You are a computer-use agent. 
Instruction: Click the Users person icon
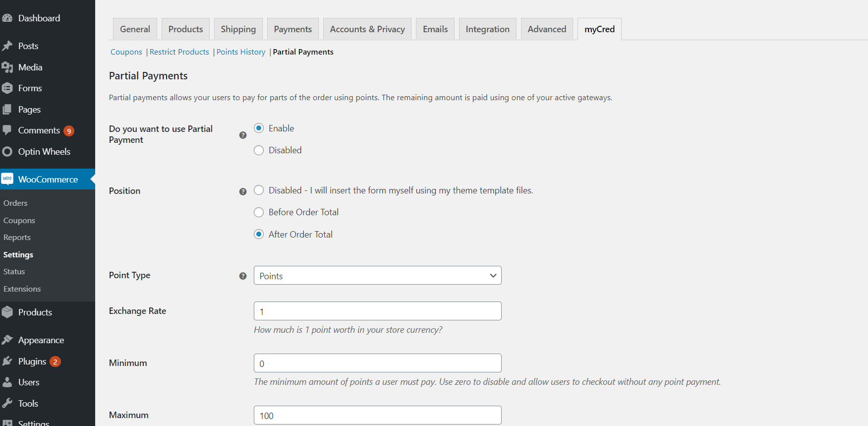(7, 382)
